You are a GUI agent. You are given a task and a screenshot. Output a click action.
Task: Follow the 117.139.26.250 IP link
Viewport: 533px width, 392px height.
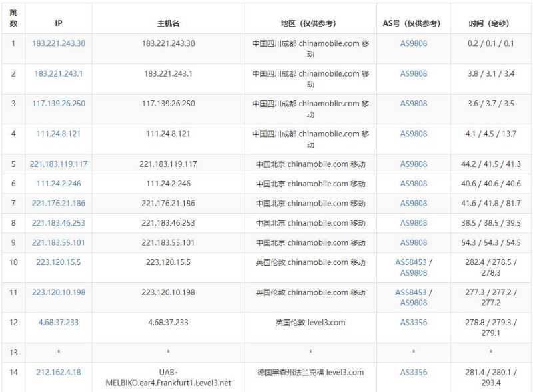click(x=59, y=104)
